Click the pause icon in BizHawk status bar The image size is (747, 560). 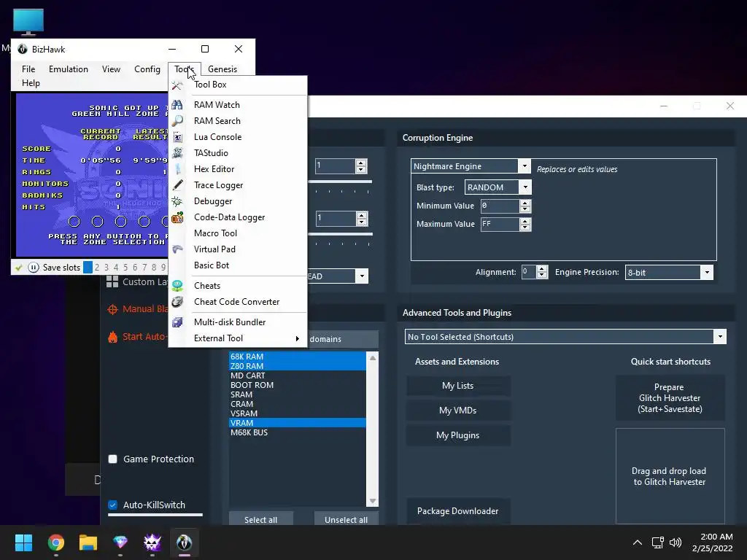pos(34,267)
